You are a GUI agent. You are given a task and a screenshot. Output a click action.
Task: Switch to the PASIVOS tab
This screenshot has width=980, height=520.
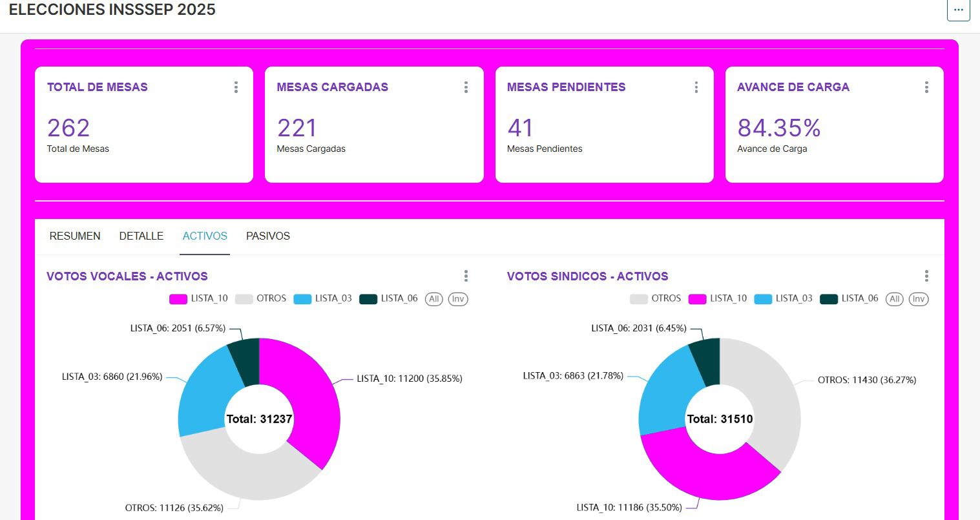click(268, 236)
